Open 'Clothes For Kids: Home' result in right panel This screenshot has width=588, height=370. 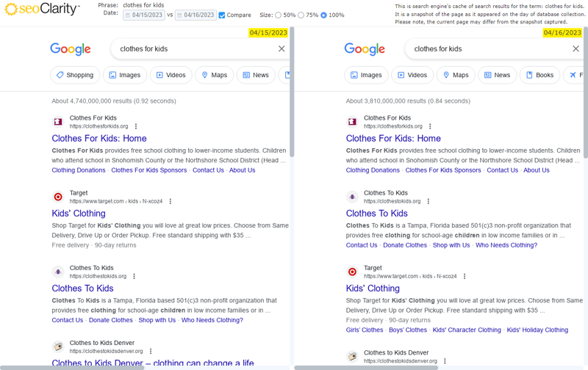(393, 139)
